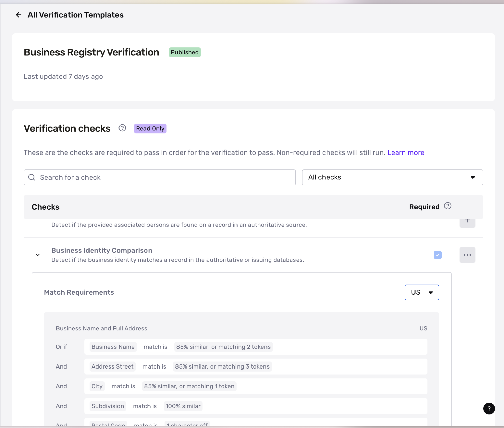Open the All checks filter dropdown
The image size is (504, 428).
(x=392, y=177)
